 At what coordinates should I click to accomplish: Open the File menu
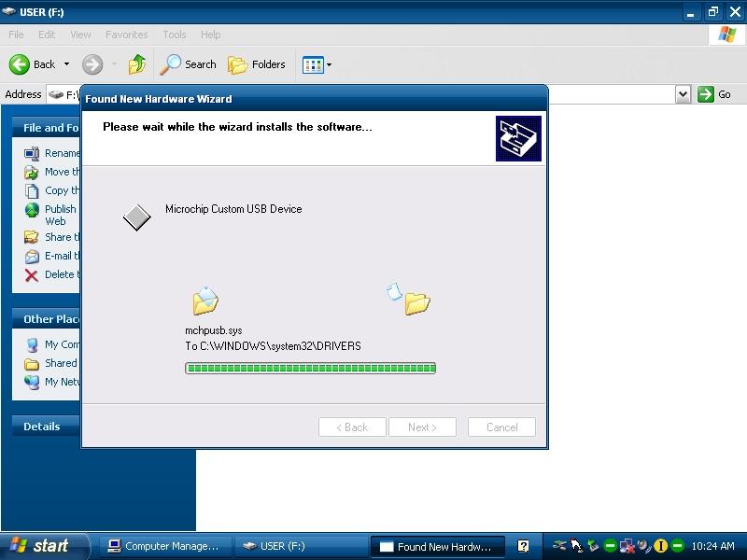pyautogui.click(x=16, y=35)
